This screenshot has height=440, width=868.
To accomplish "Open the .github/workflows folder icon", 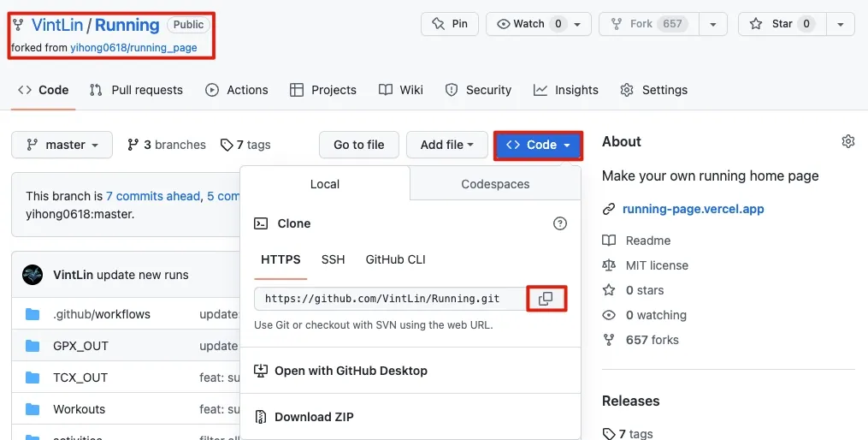I will [x=32, y=314].
